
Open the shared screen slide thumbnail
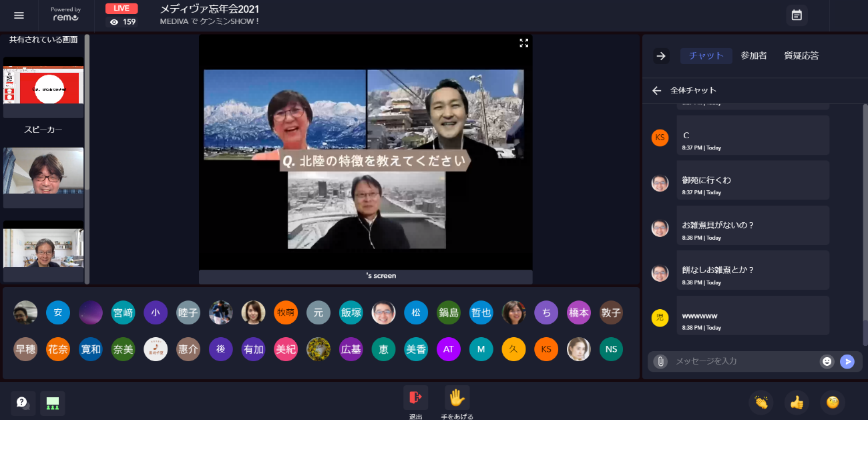click(x=43, y=87)
